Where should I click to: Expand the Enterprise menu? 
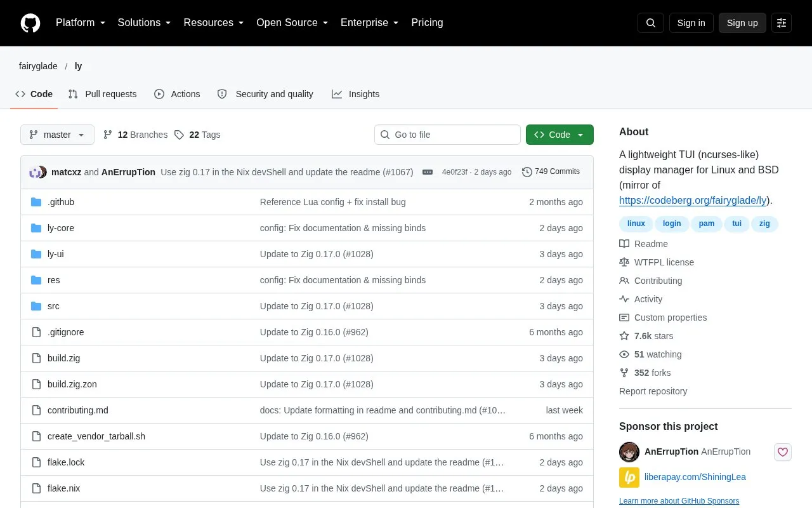pyautogui.click(x=369, y=23)
